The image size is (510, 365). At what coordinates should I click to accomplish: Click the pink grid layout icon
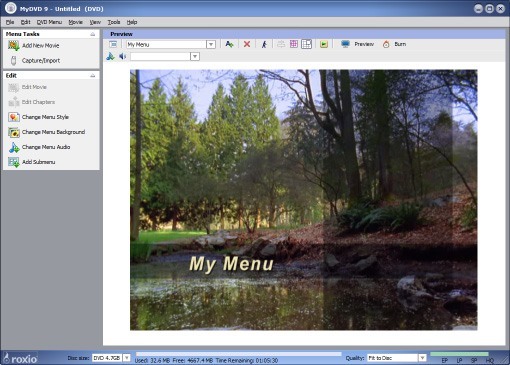(294, 44)
